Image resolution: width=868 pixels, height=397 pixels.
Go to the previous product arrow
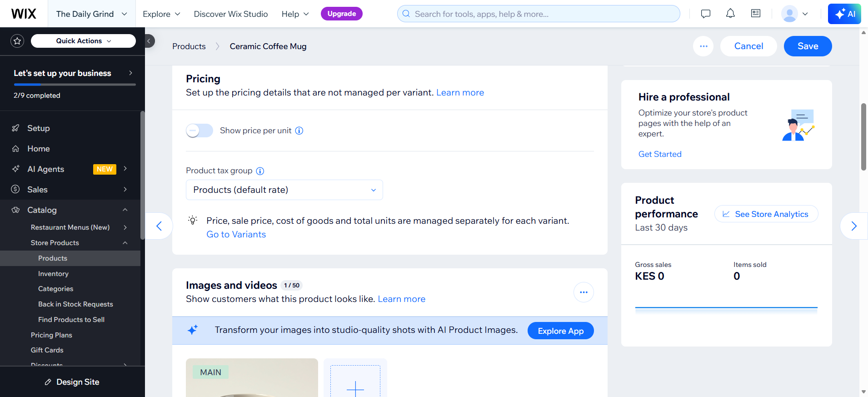pyautogui.click(x=159, y=226)
